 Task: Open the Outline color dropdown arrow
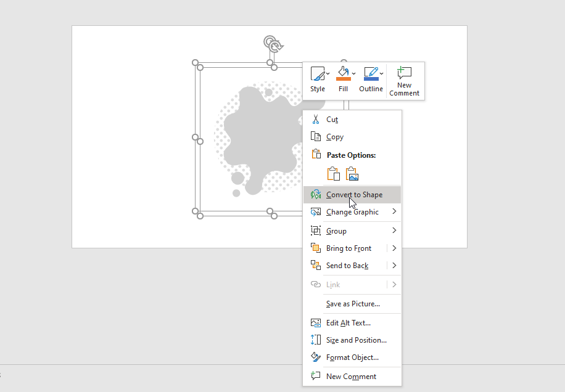pyautogui.click(x=382, y=73)
